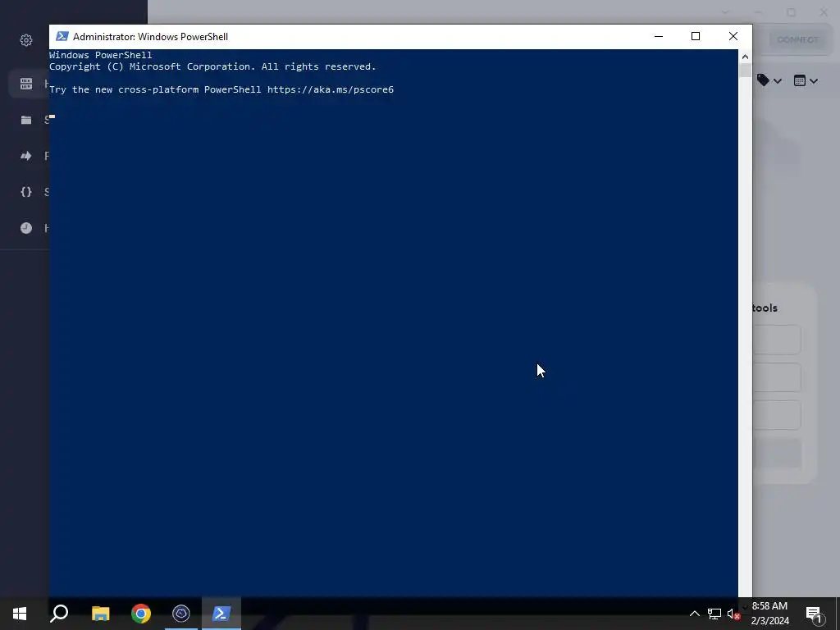Launch Google Chrome from taskbar

click(141, 614)
